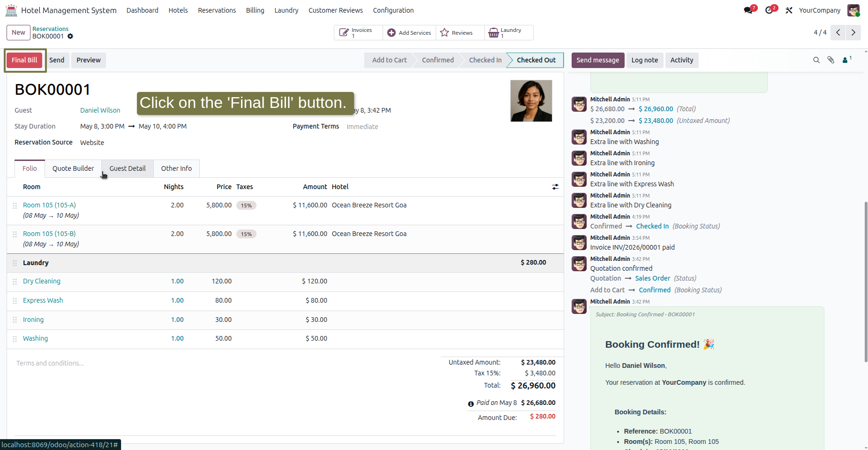Open the Room 105 (105-A) link
868x450 pixels.
click(49, 205)
